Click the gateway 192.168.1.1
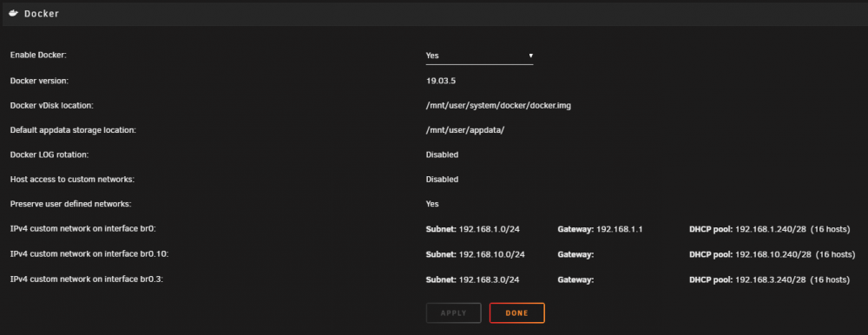868x335 pixels. 620,229
